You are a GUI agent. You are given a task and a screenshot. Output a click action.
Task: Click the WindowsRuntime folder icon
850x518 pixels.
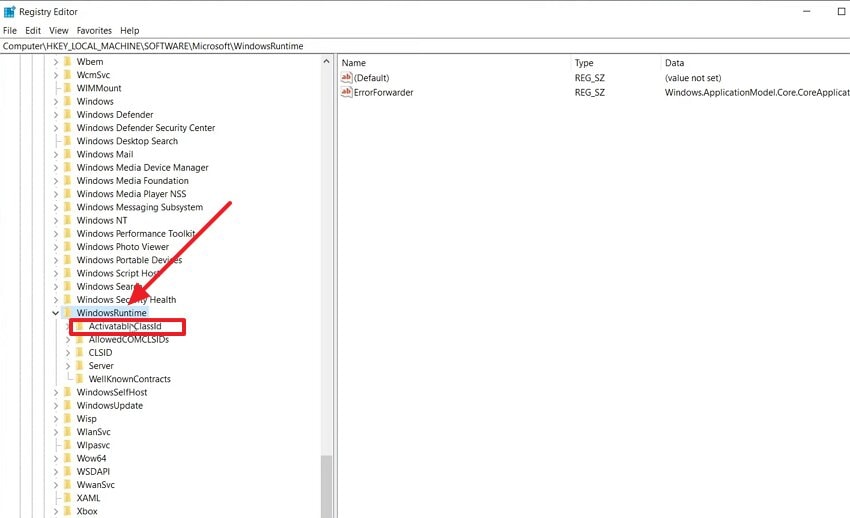tap(68, 313)
